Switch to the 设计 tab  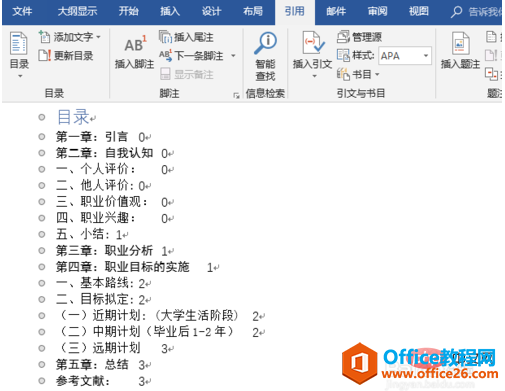tap(211, 12)
